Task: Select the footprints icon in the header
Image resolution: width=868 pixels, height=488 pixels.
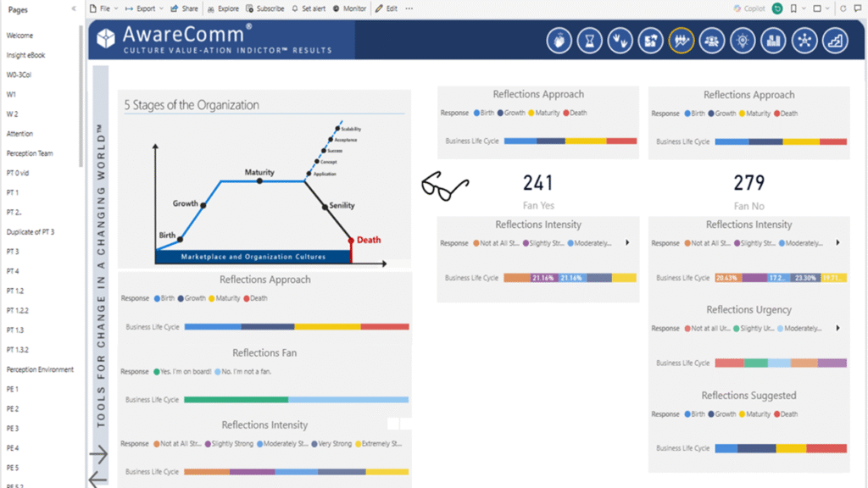Action: tap(620, 41)
